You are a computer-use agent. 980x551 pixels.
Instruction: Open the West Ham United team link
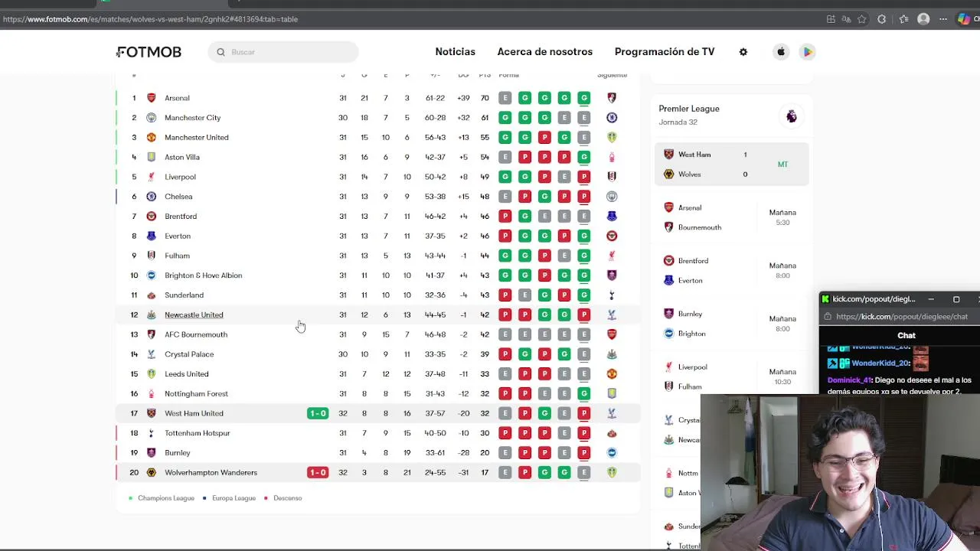click(194, 413)
